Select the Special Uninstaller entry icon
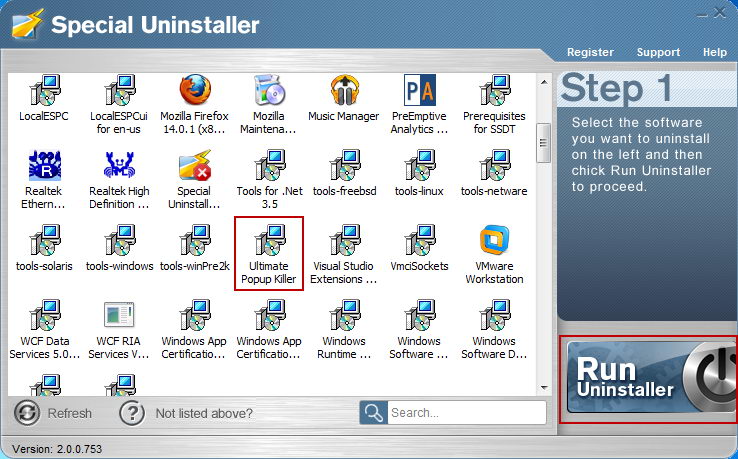This screenshot has width=738, height=459. [194, 165]
